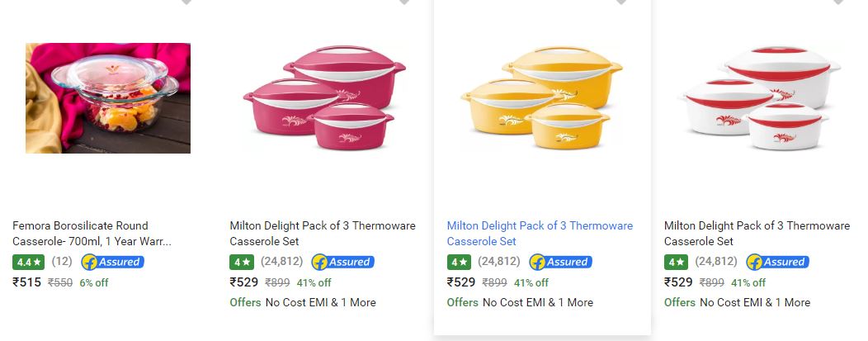
Task: Open highlighted blue Milton Delight title link
Action: coord(540,233)
